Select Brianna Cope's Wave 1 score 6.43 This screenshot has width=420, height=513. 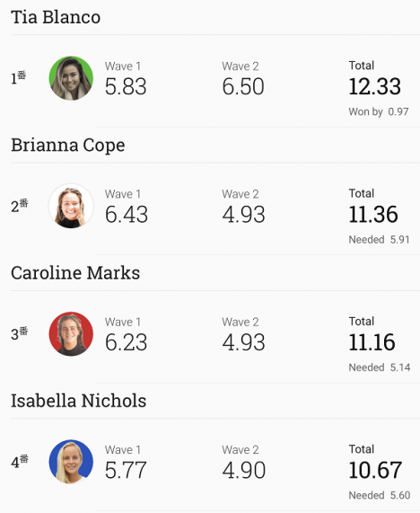point(127,215)
